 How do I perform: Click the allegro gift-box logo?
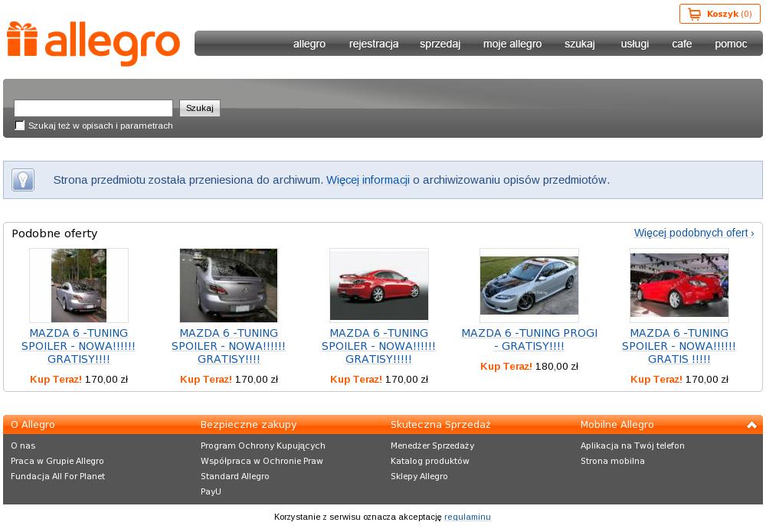pos(93,43)
